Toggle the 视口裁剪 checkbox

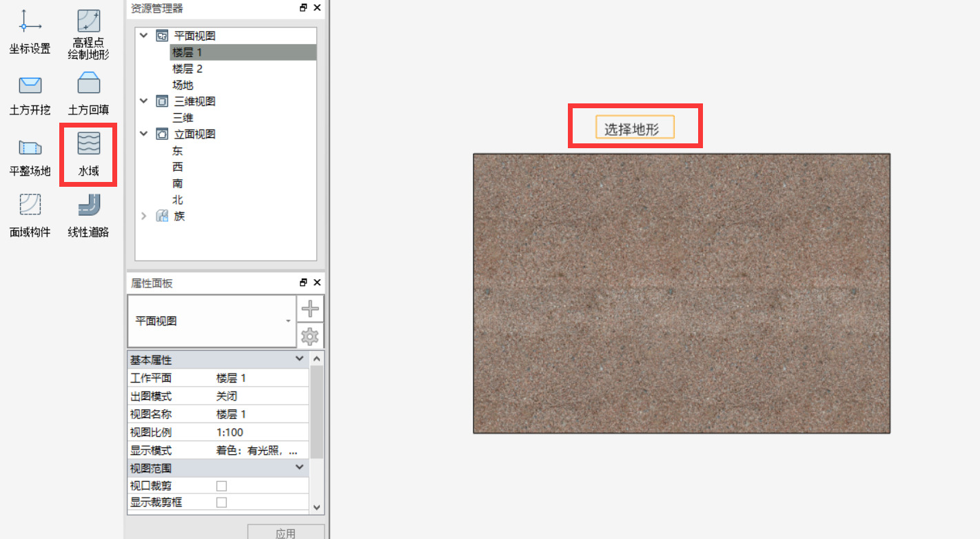tap(221, 486)
